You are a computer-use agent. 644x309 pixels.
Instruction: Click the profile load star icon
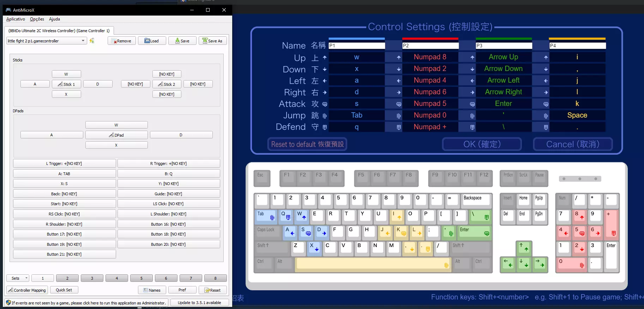[x=92, y=41]
